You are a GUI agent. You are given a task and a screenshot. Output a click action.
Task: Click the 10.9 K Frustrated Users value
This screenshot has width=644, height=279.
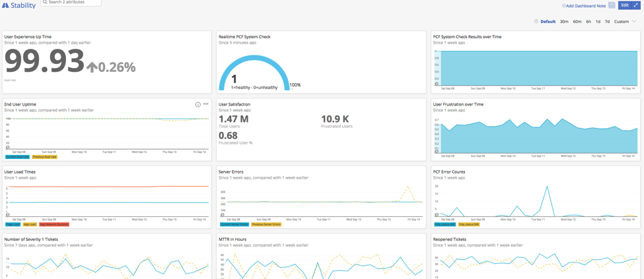[x=335, y=119]
